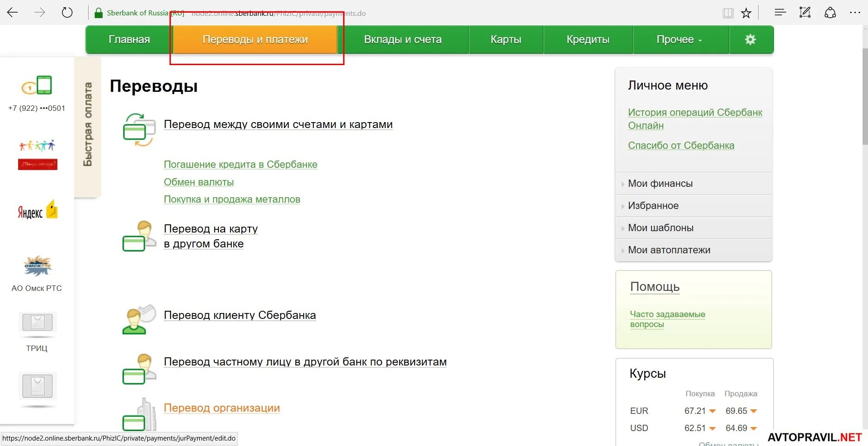The height and width of the screenshot is (446, 868).
Task: Click EUR sell rate 69.65
Action: [x=736, y=411]
